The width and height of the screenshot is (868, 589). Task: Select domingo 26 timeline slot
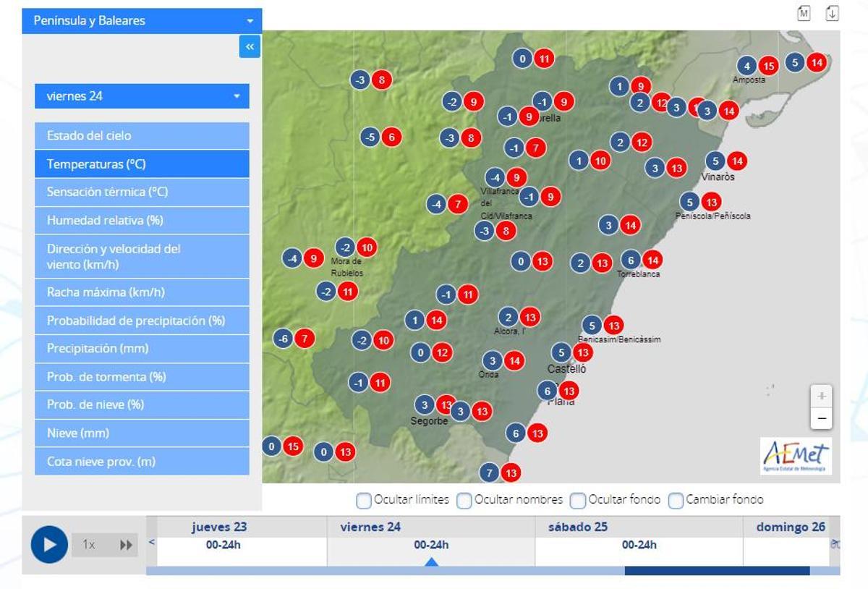coord(791,527)
